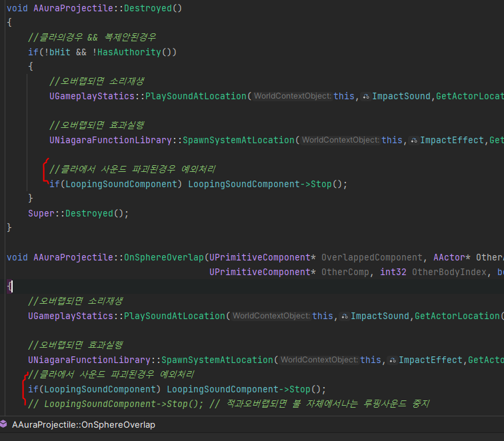Image resolution: width=504 pixels, height=441 pixels.
Task: Click the asset icon before ImpactSound in Destroyed()
Action: point(366,96)
